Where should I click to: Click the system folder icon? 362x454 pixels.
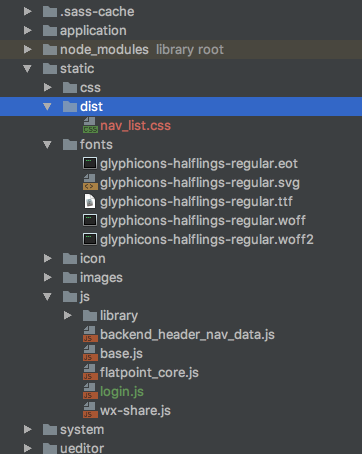pos(50,429)
